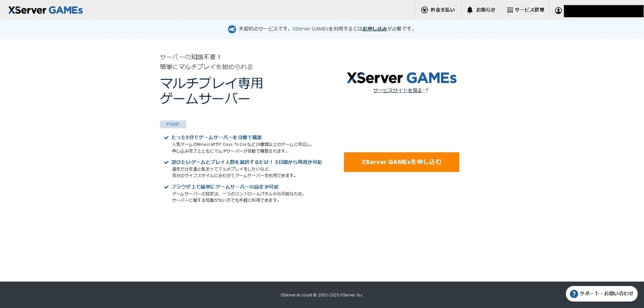Click the external link icon beside サービスサイトを見る
Viewport: 644px width, 308px height.
(x=426, y=91)
